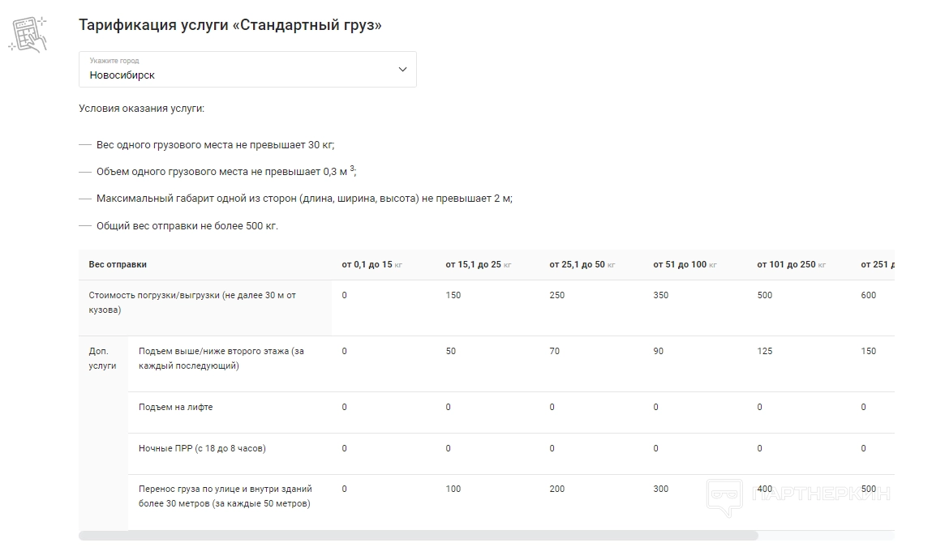Select the «Подъем на лифте» row label
This screenshot has width=932, height=560.
coord(176,407)
